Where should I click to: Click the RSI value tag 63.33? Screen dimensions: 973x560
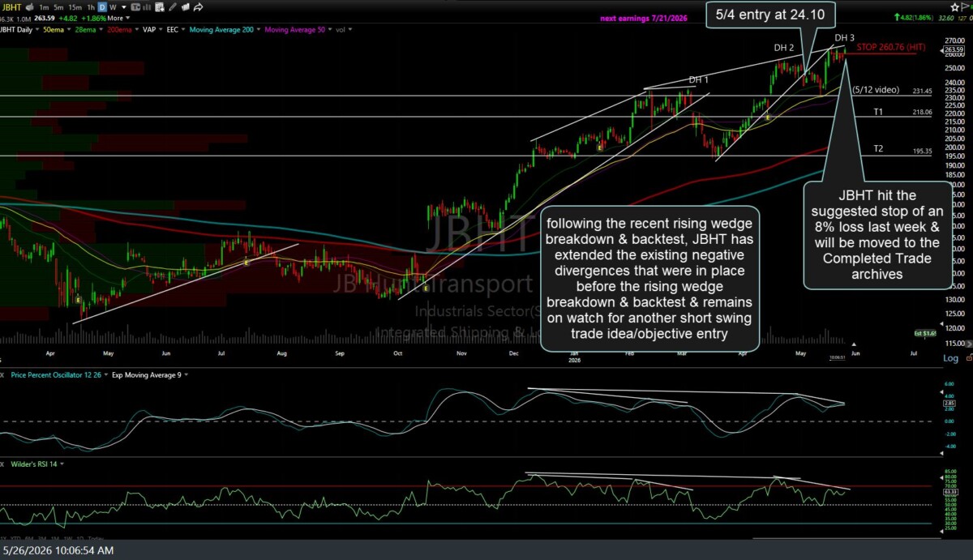(951, 491)
